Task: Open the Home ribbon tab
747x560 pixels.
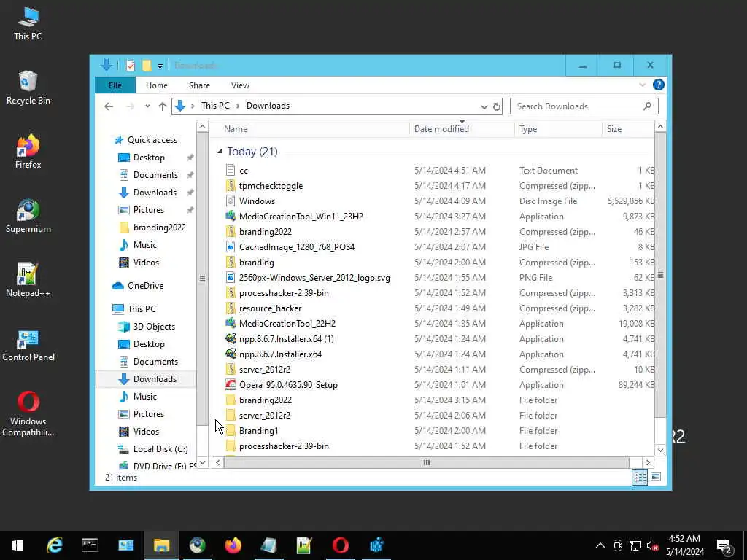Action: pyautogui.click(x=157, y=85)
